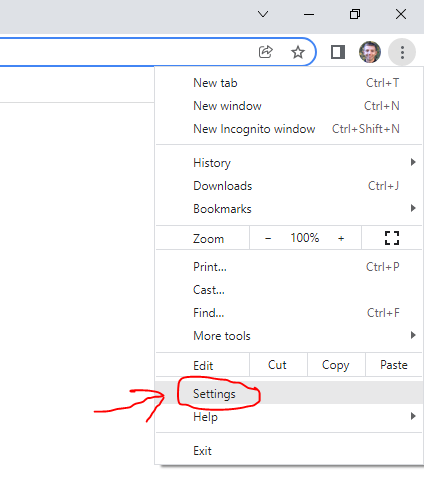Screen dimensions: 424x500
Task: Enter fullscreen mode via the zoom row icon
Action: [392, 238]
